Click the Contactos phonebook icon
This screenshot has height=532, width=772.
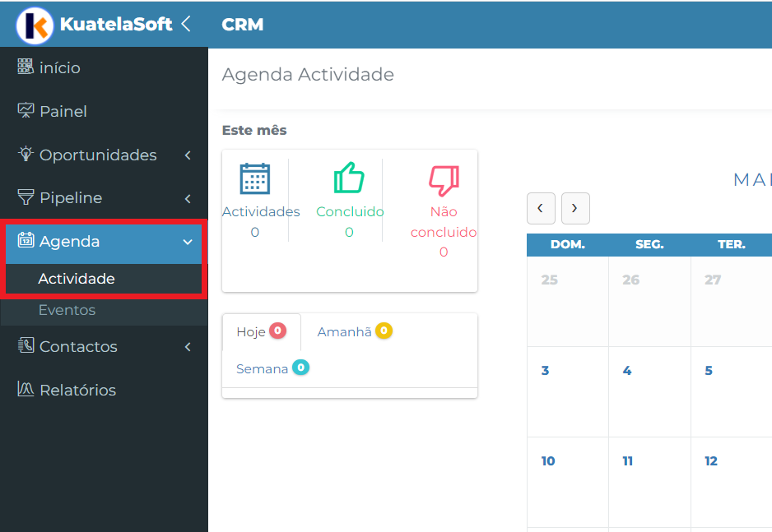pyautogui.click(x=26, y=345)
